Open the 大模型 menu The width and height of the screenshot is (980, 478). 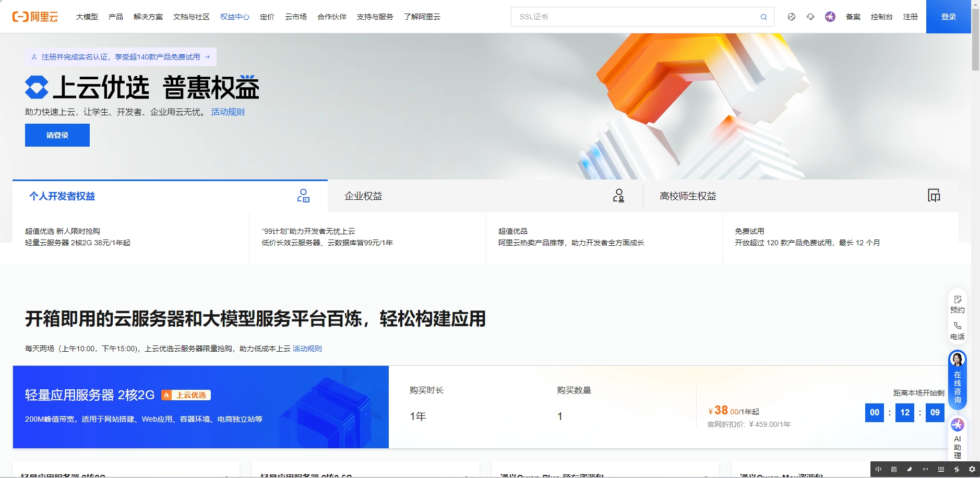(x=87, y=17)
